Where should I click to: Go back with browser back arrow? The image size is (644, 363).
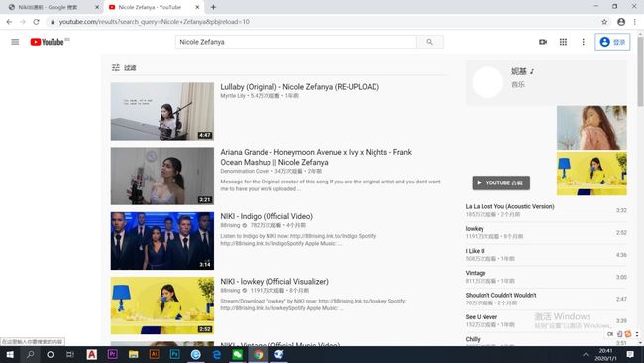coord(9,22)
